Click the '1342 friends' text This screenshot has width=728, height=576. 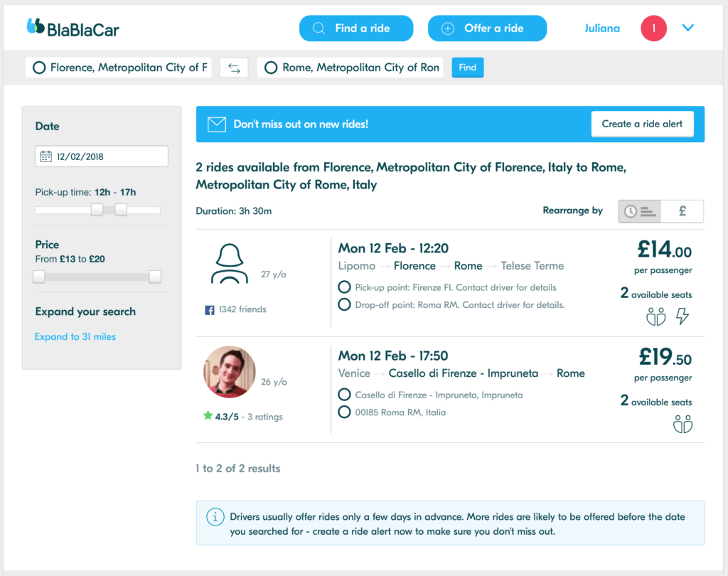coord(242,309)
